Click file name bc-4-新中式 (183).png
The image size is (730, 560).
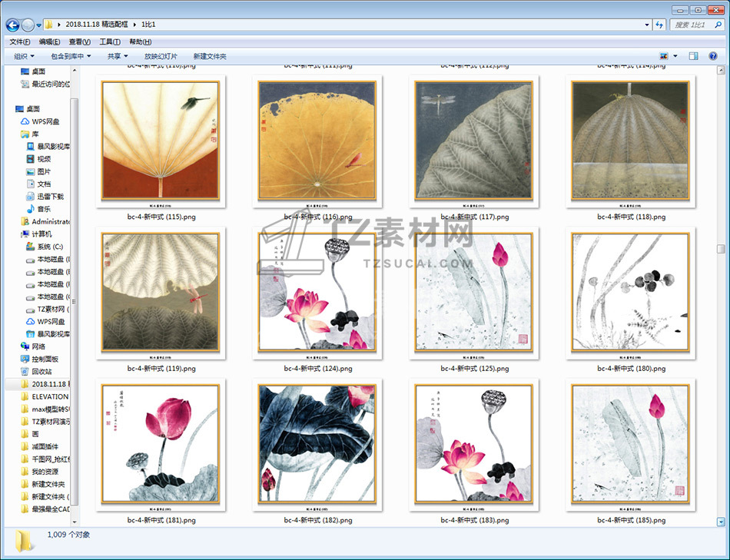coord(474,520)
